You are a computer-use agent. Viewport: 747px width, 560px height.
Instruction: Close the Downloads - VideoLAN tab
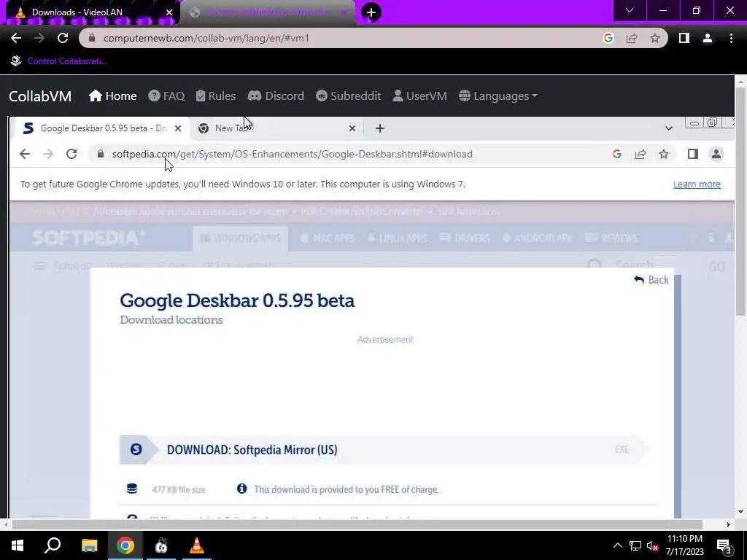(x=169, y=12)
